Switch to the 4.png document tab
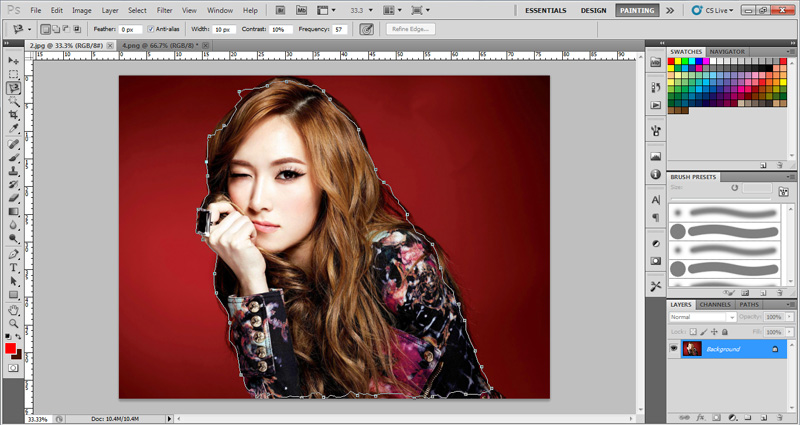The image size is (800, 425). pos(158,45)
